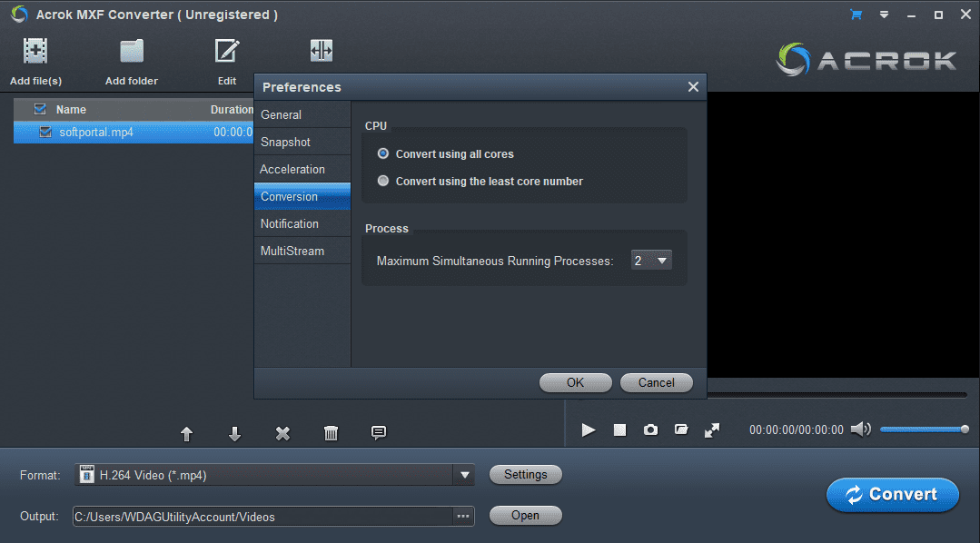Click the H.264 Video format icon
980x543 pixels.
pyautogui.click(x=87, y=475)
